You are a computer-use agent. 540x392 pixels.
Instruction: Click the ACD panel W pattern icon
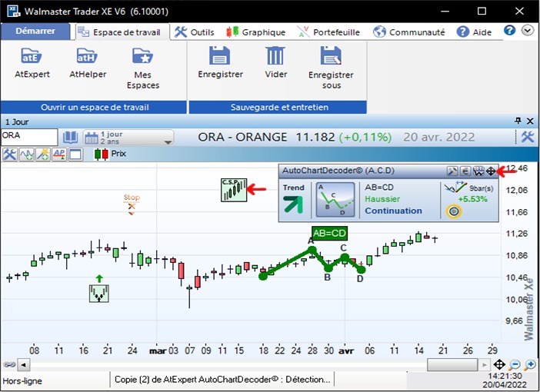coord(478,171)
